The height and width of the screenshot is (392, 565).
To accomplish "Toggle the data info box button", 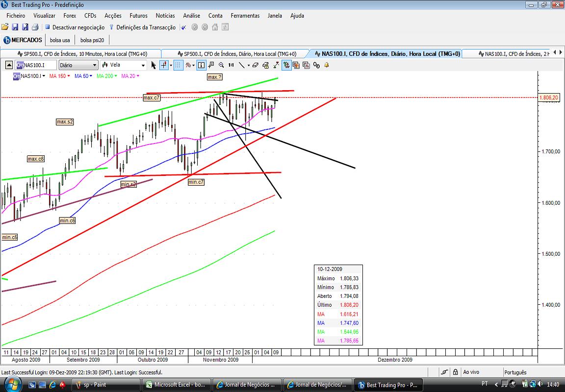I will (x=201, y=65).
